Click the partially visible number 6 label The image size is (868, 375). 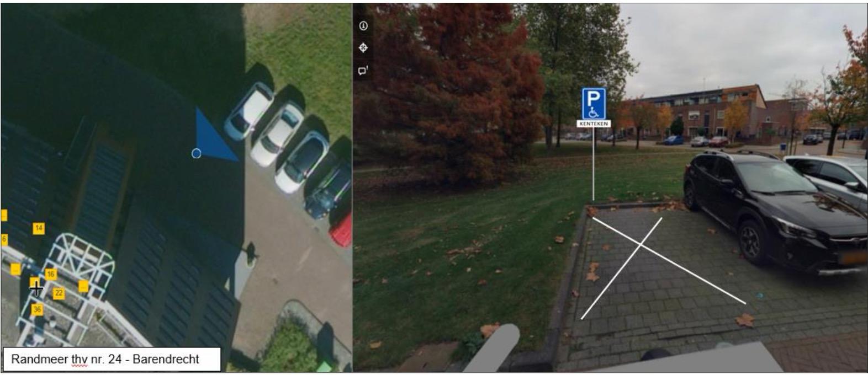coord(3,239)
